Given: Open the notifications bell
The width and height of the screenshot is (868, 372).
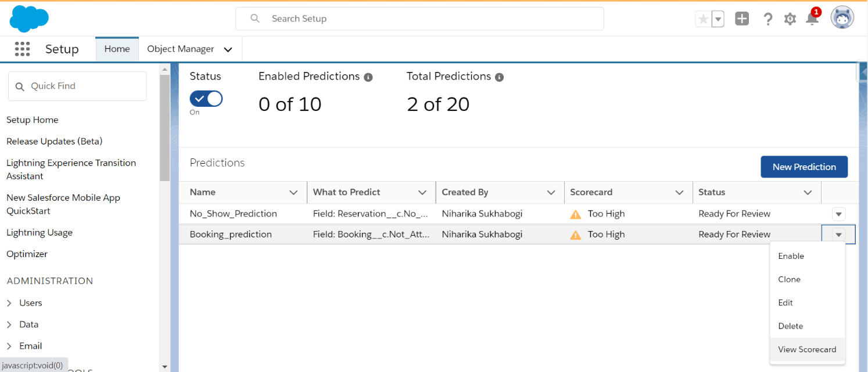Looking at the screenshot, I should click(812, 19).
